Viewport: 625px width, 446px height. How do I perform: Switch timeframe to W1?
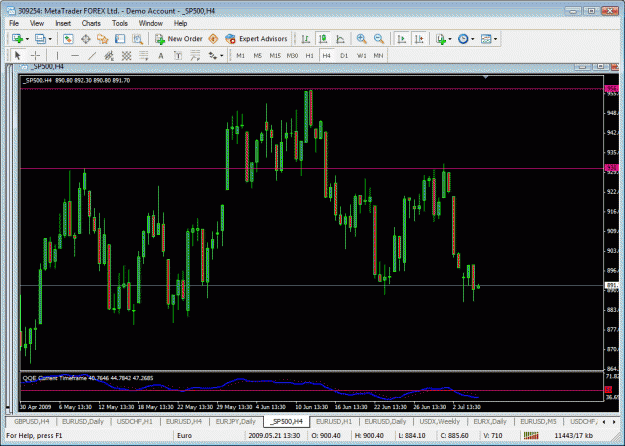361,55
